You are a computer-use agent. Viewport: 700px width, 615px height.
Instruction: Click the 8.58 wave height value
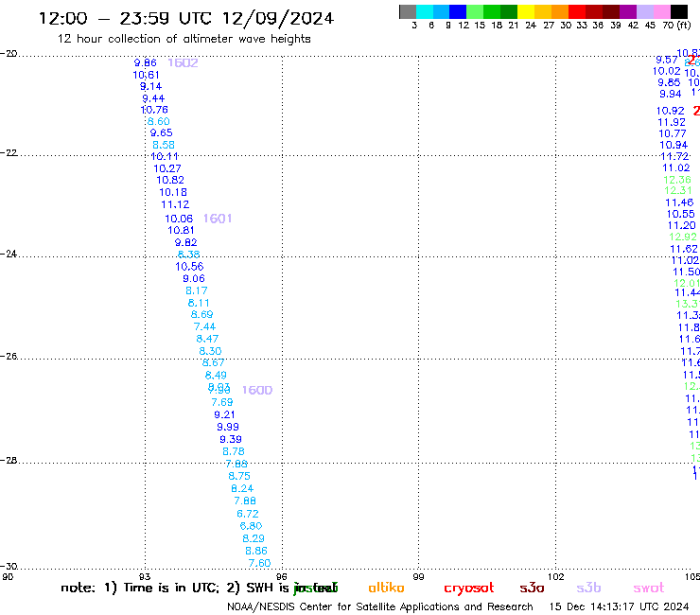[x=164, y=145]
